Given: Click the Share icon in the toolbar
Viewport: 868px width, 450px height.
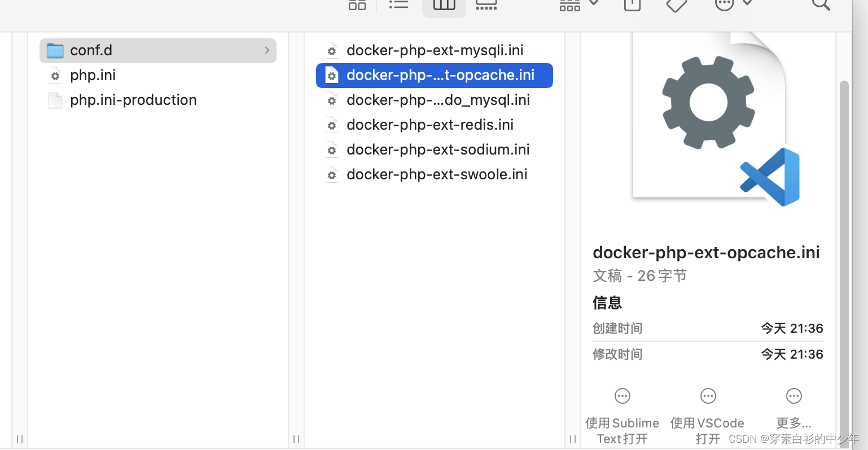Looking at the screenshot, I should tap(632, 5).
